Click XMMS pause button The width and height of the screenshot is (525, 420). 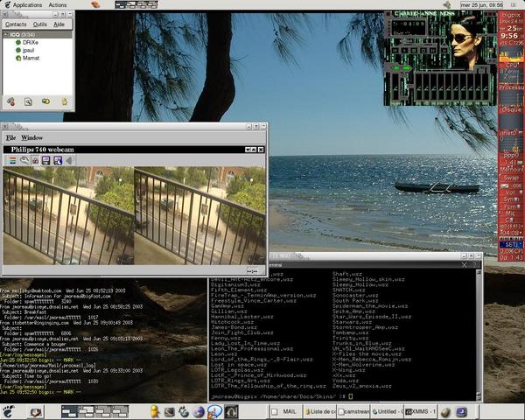pyautogui.click(x=414, y=51)
